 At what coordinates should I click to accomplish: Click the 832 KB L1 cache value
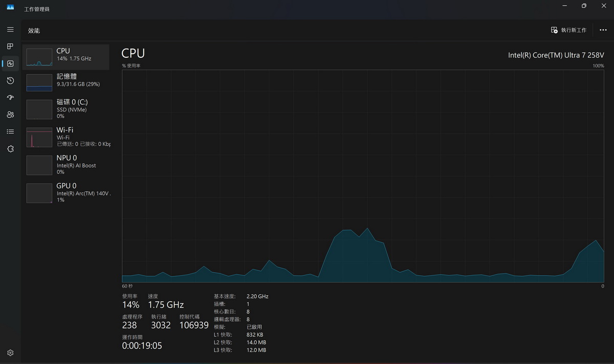pyautogui.click(x=255, y=334)
